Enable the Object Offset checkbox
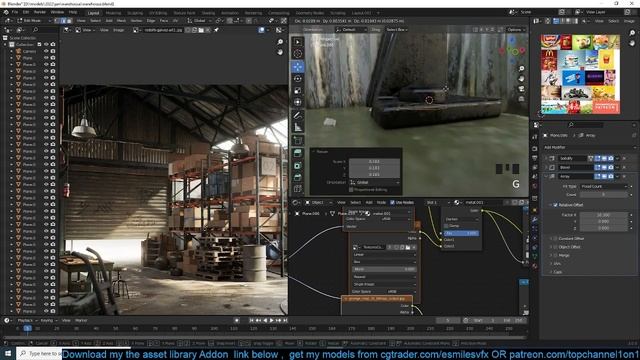The image size is (640, 360). (x=555, y=247)
